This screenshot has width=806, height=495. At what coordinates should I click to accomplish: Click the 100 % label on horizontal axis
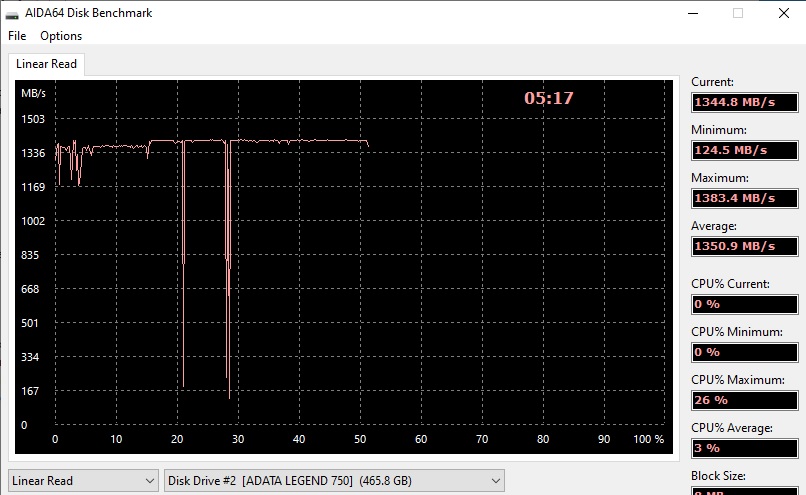point(649,439)
